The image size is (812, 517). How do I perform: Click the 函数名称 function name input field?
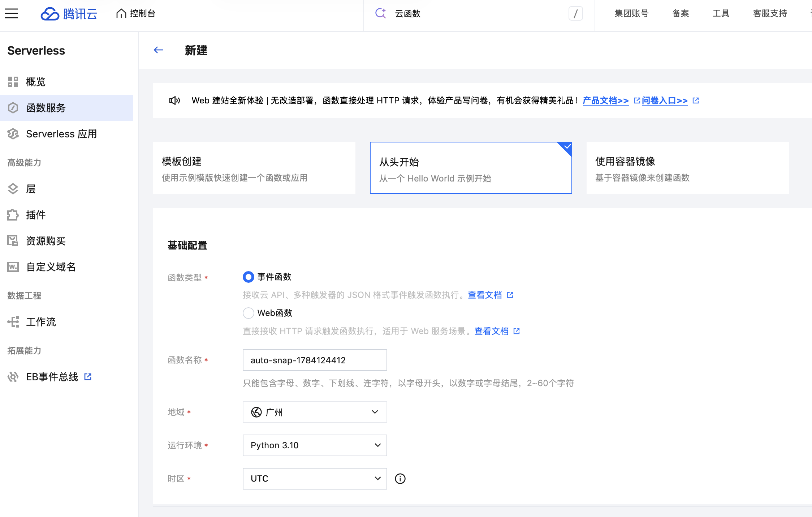pos(315,360)
